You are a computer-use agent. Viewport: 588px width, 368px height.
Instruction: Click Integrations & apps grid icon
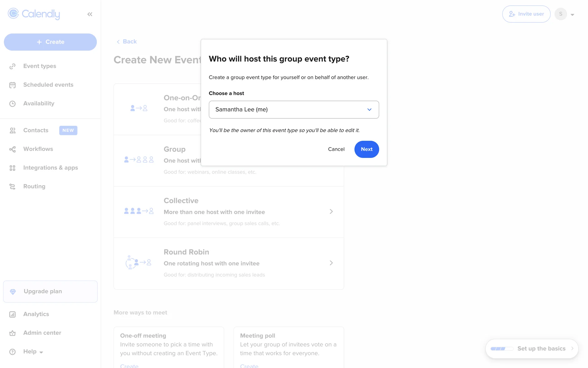(x=13, y=168)
